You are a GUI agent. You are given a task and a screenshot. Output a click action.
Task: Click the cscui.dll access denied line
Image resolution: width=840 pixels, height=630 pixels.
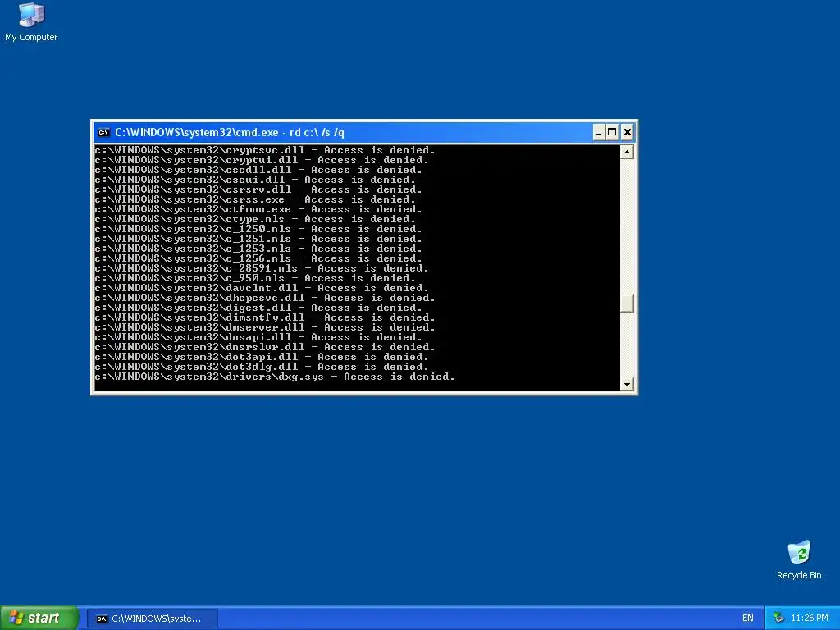point(256,180)
